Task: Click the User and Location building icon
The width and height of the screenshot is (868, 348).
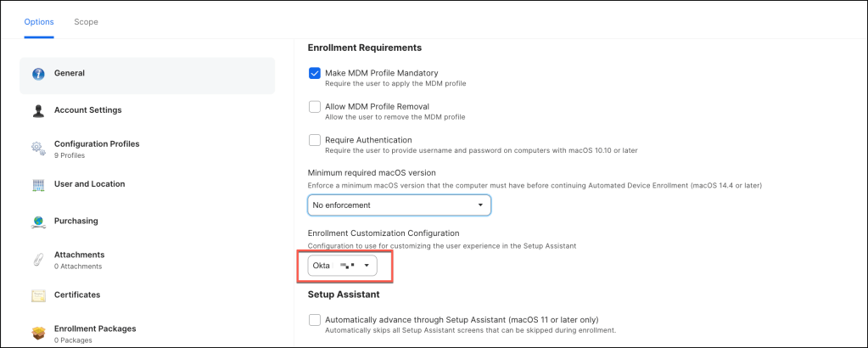Action: [38, 184]
